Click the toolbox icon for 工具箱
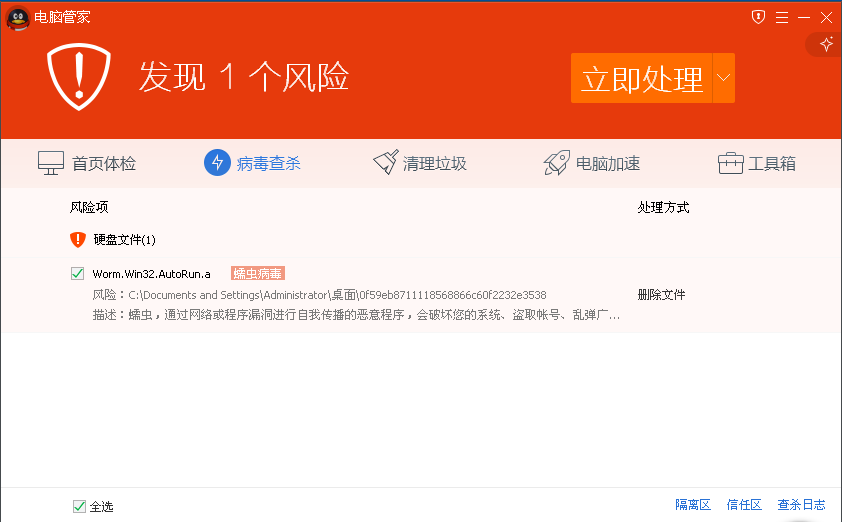This screenshot has height=522, width=842. click(731, 163)
